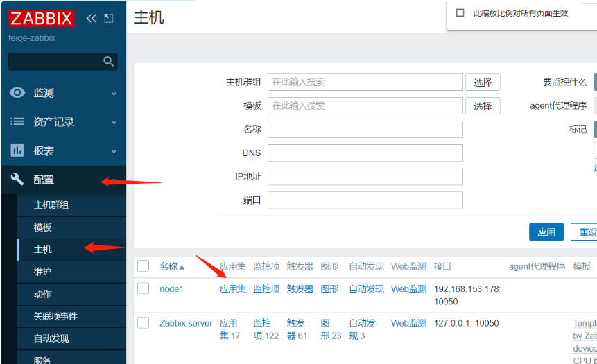The height and width of the screenshot is (364, 597).
Task: Click the wrench icon for 配置
Action: [x=17, y=180]
